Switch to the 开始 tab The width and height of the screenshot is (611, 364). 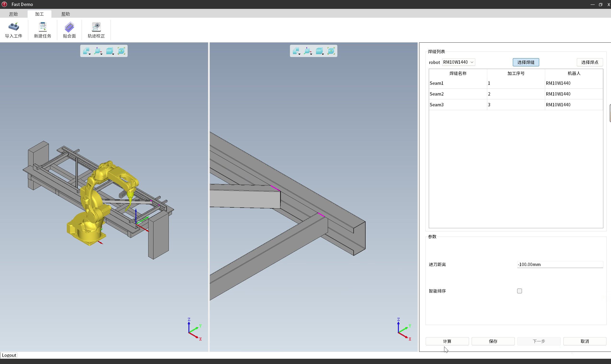pyautogui.click(x=13, y=14)
